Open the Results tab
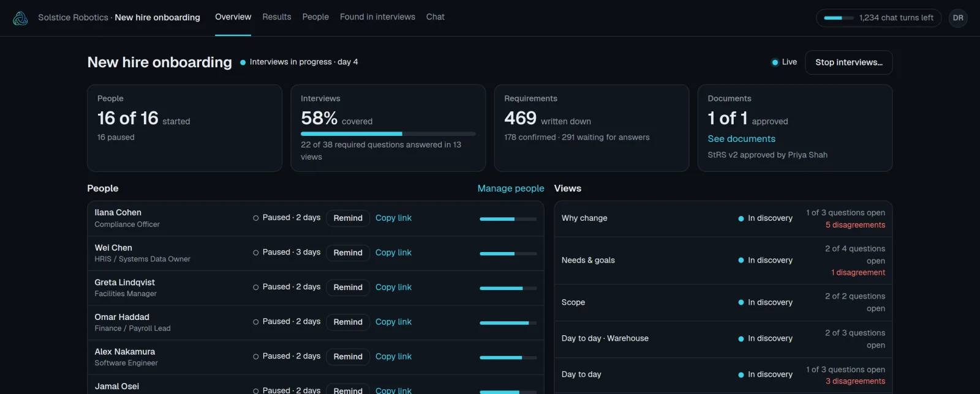The height and width of the screenshot is (394, 980). point(277,17)
